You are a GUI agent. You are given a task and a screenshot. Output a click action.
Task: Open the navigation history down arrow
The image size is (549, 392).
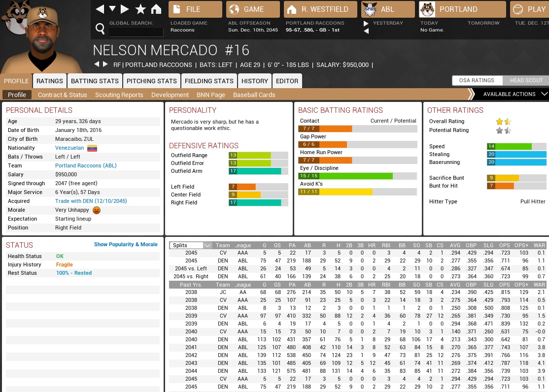[x=112, y=9]
